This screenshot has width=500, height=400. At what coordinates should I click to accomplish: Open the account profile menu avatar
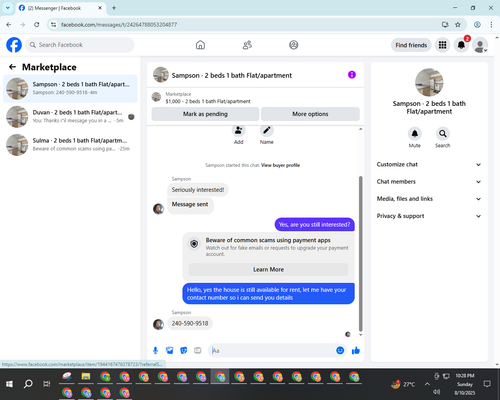480,45
